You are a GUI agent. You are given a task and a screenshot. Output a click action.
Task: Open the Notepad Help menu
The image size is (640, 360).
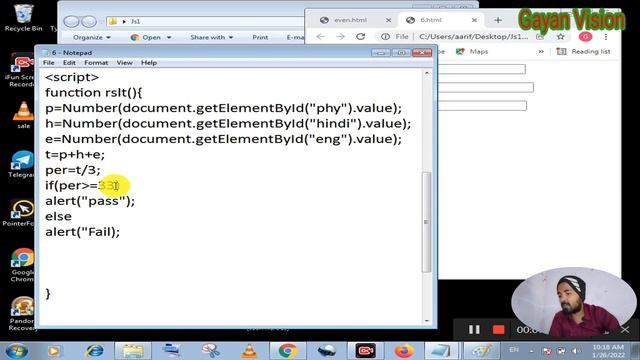click(x=149, y=62)
